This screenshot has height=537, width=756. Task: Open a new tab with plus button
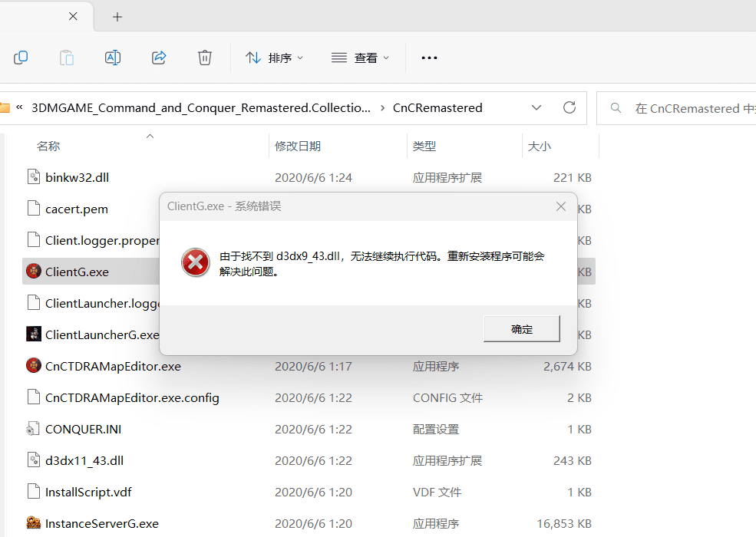coord(117,16)
